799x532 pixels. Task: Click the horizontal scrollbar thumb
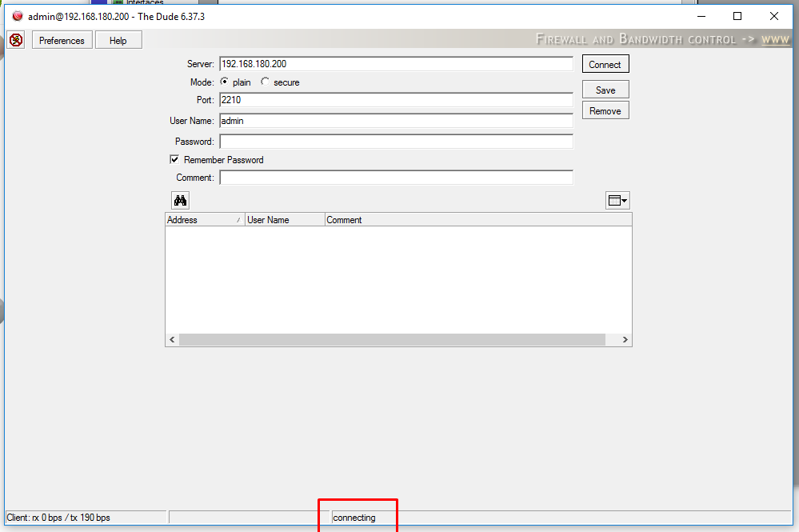tap(392, 340)
